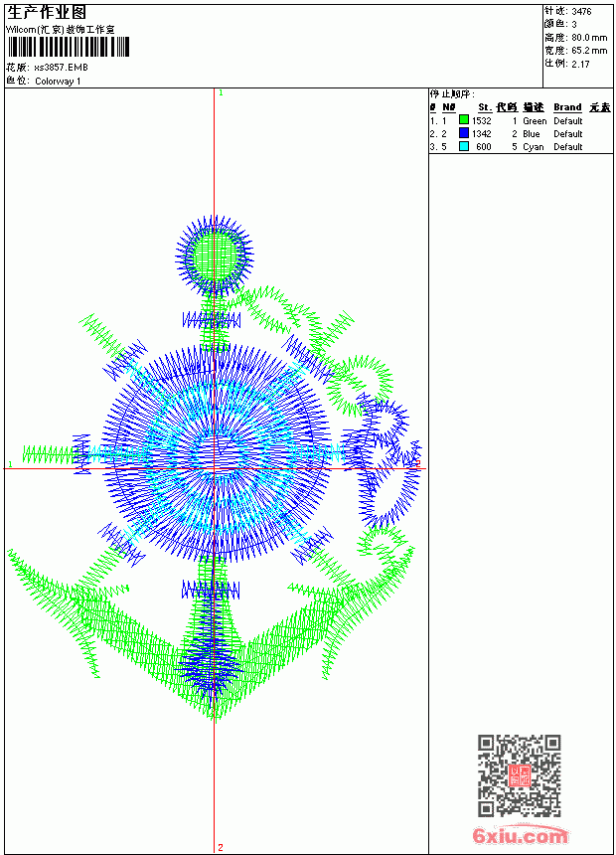Pick the cyan thread color swatch
This screenshot has height=855, width=616.
[x=463, y=146]
